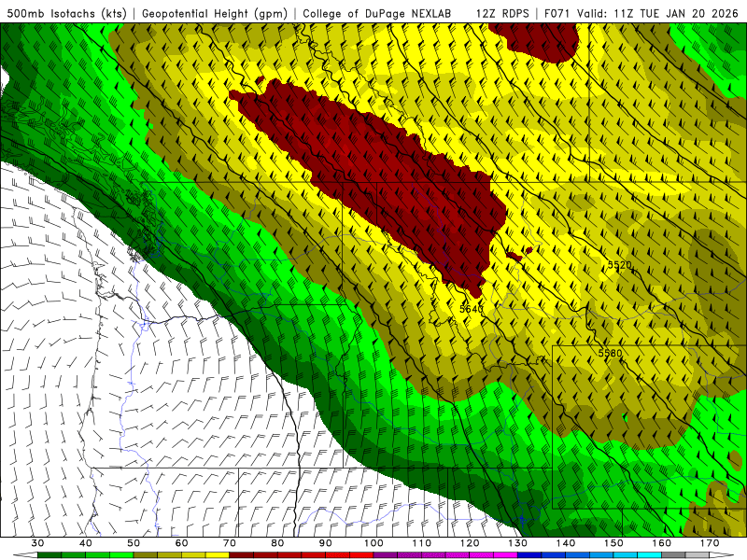This screenshot has height=560, width=747.
Task: Click the gray 160-165 kt legend swatch
Action: pos(673,555)
